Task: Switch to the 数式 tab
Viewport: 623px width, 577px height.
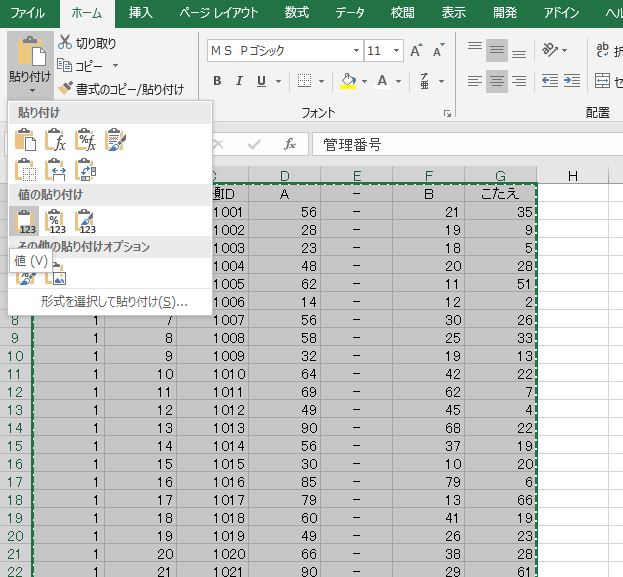Action: click(x=296, y=13)
